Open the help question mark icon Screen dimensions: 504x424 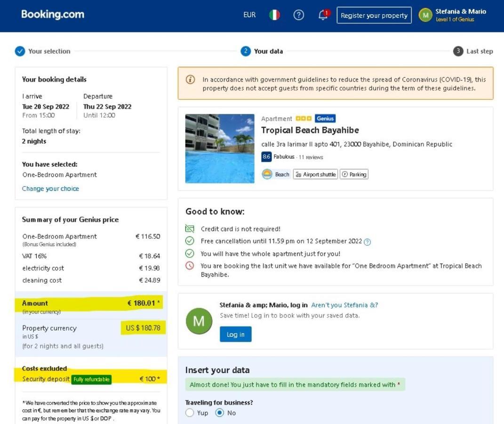[x=299, y=15]
